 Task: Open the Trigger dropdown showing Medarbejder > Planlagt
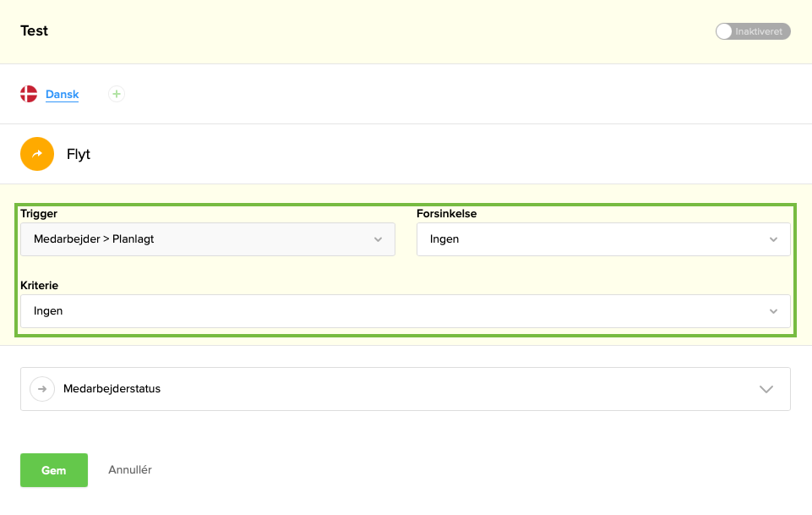(207, 239)
